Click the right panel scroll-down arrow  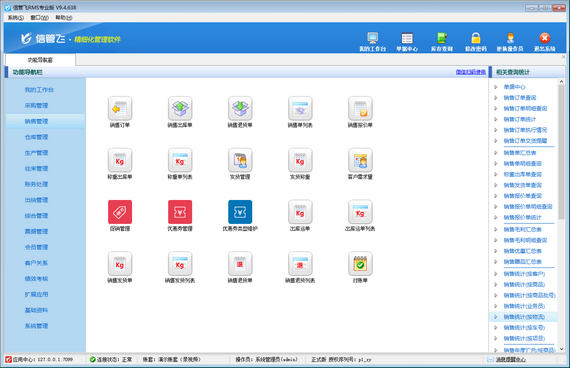(561, 349)
